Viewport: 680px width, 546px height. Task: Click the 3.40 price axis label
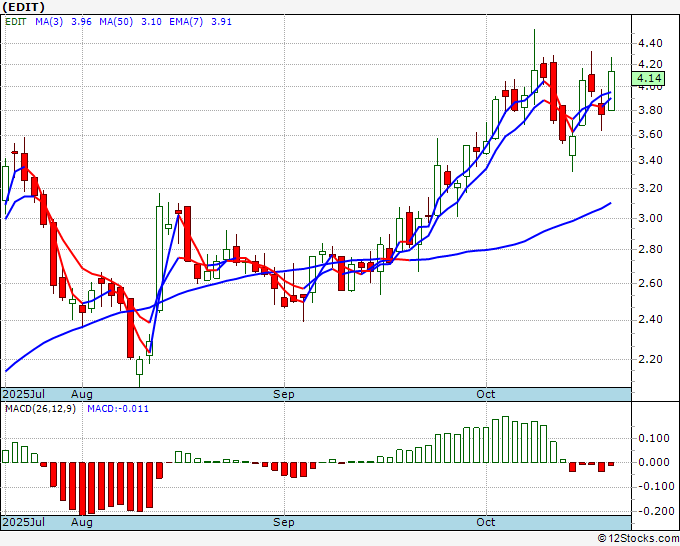tap(650, 161)
